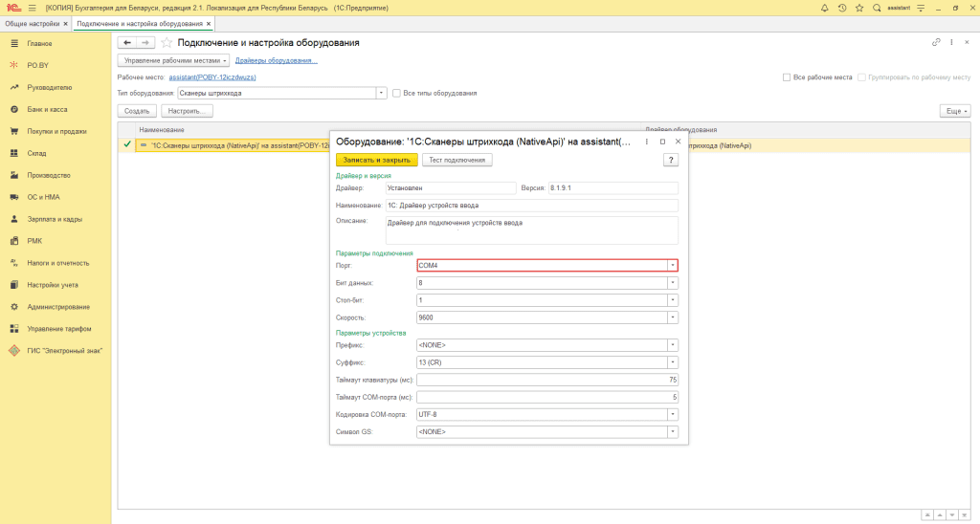This screenshot has height=524, width=980.
Task: Click 'Записать и закрыть' button
Action: coord(377,160)
